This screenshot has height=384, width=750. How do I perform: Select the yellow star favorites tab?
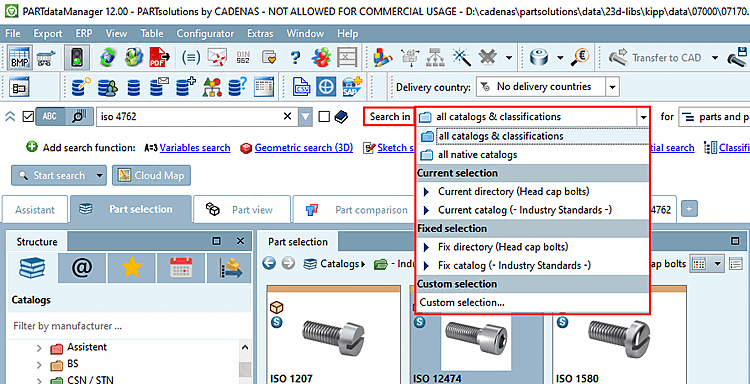coord(132,268)
